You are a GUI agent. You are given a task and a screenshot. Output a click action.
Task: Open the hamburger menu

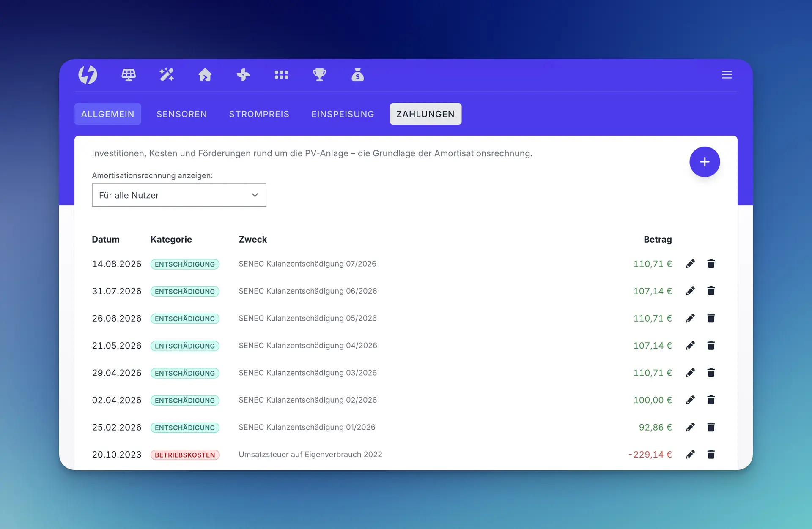pos(727,75)
